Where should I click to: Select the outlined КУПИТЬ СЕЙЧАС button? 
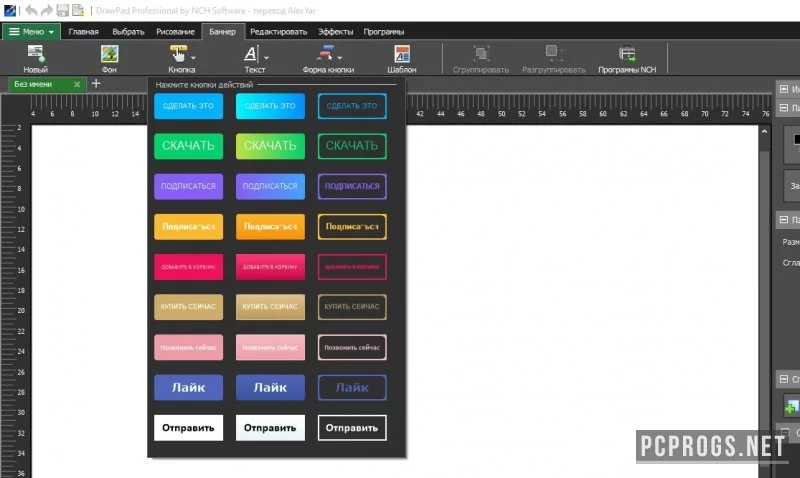pos(352,307)
